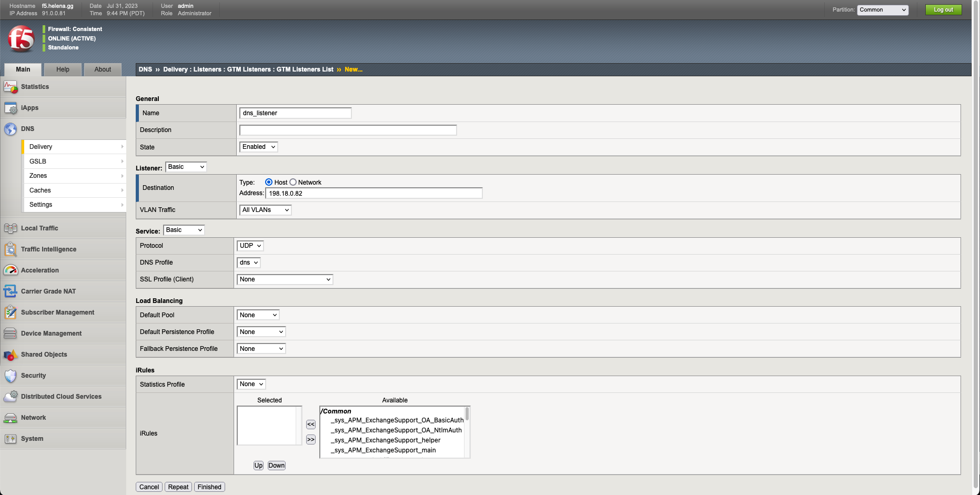Screen dimensions: 980x495
Task: Open the State dropdown set to Enabled
Action: (x=258, y=147)
